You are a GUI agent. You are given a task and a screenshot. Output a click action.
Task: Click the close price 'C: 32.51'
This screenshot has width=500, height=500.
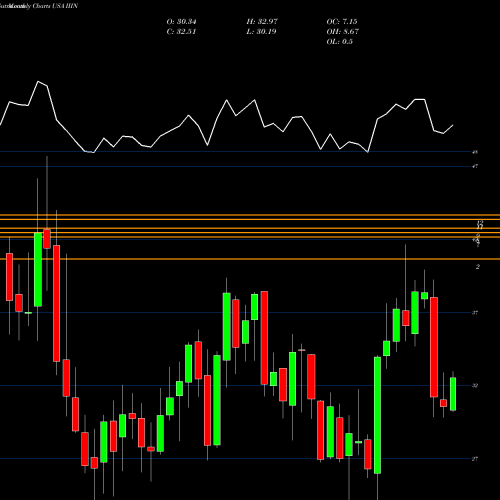[x=181, y=32]
